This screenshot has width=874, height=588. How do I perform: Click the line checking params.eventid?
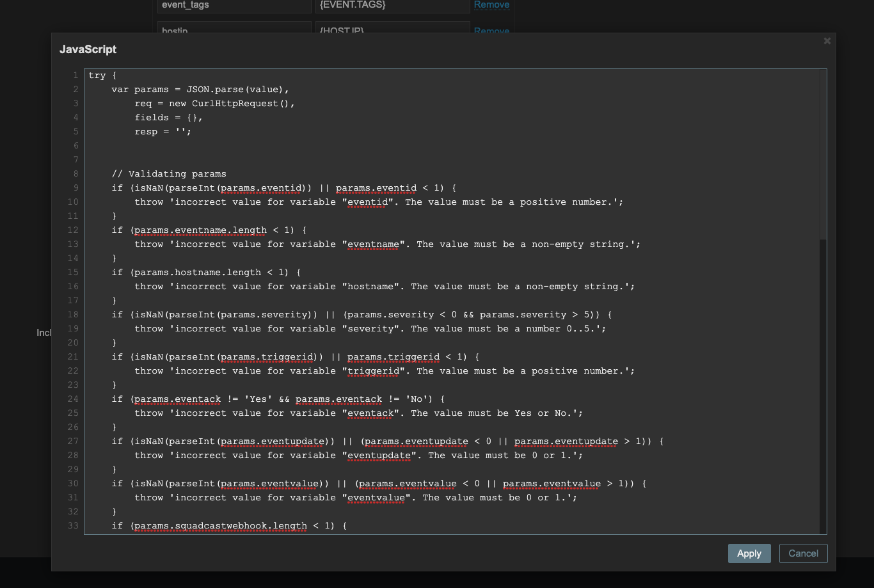point(283,188)
